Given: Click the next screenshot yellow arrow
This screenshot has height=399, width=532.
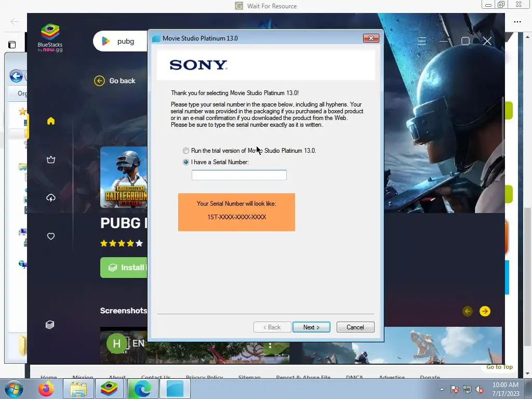Looking at the screenshot, I should pyautogui.click(x=485, y=311).
